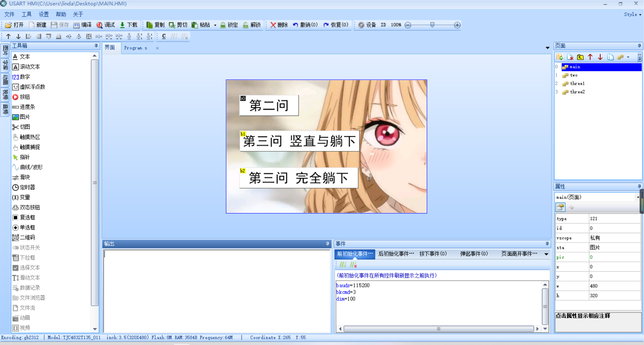Switch to the Program.s tab

(136, 48)
